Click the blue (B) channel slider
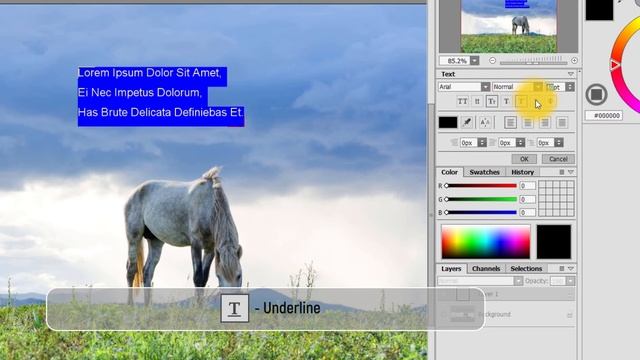 (x=481, y=212)
